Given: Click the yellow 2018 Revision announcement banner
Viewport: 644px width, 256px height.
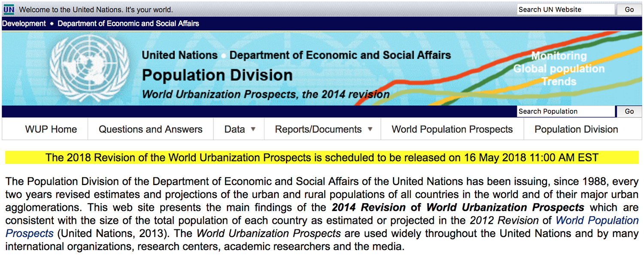Looking at the screenshot, I should click(322, 158).
